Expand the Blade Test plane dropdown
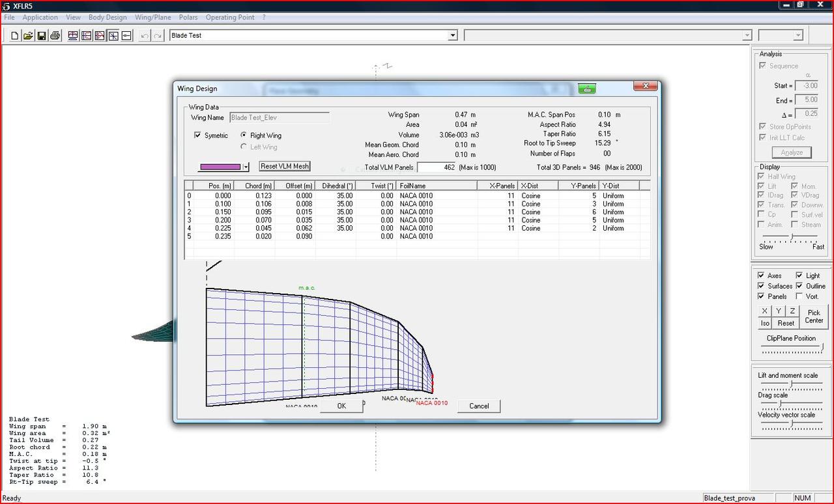The width and height of the screenshot is (834, 504). [x=452, y=35]
